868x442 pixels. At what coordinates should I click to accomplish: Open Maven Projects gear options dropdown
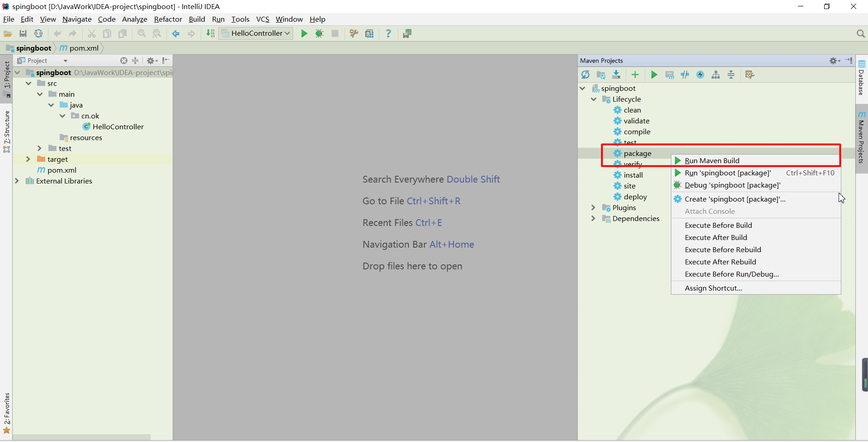click(835, 61)
